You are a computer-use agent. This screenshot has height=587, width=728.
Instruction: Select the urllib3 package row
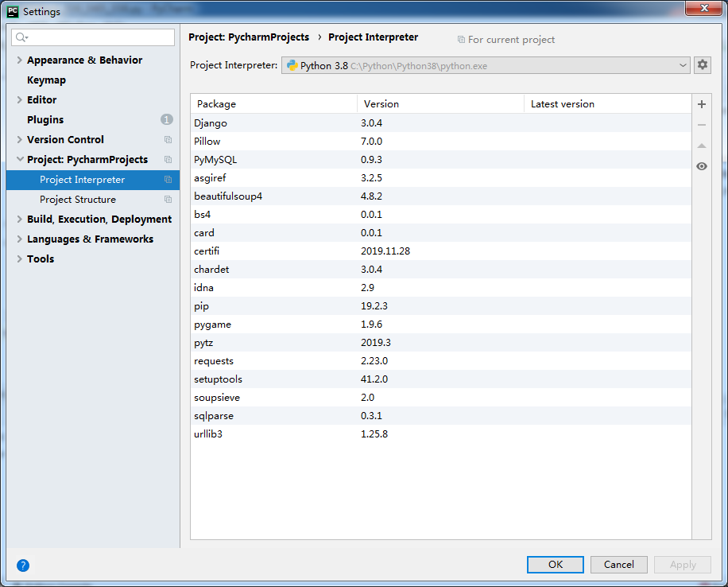(440, 433)
